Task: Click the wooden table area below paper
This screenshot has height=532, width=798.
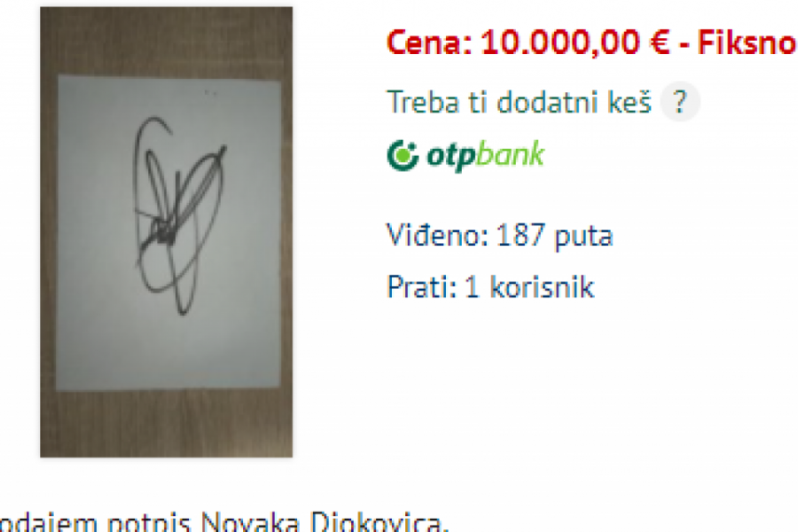Action: 167,424
